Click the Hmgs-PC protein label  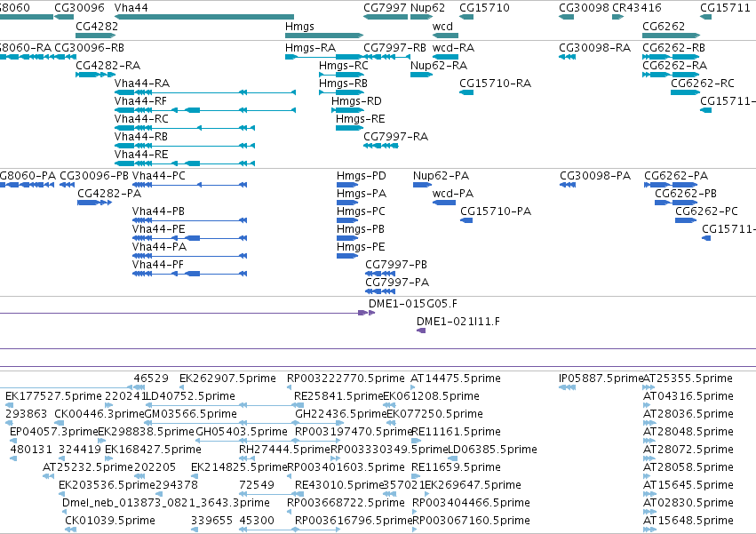(361, 211)
